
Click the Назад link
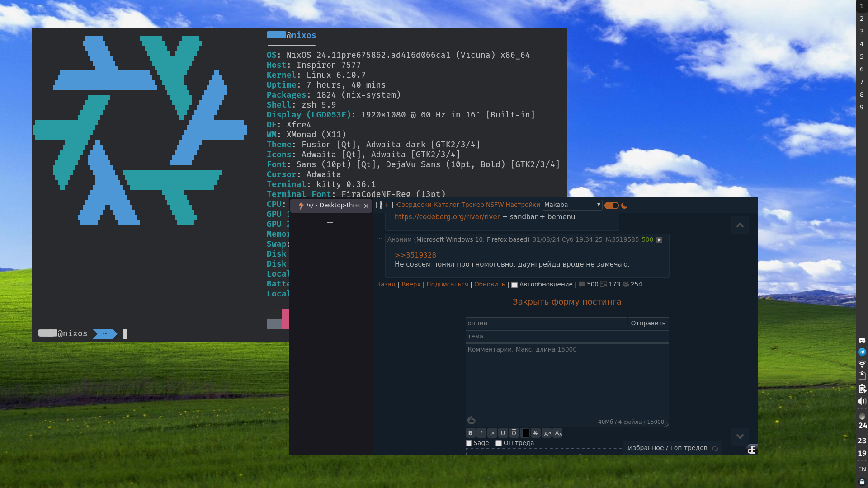tap(386, 284)
